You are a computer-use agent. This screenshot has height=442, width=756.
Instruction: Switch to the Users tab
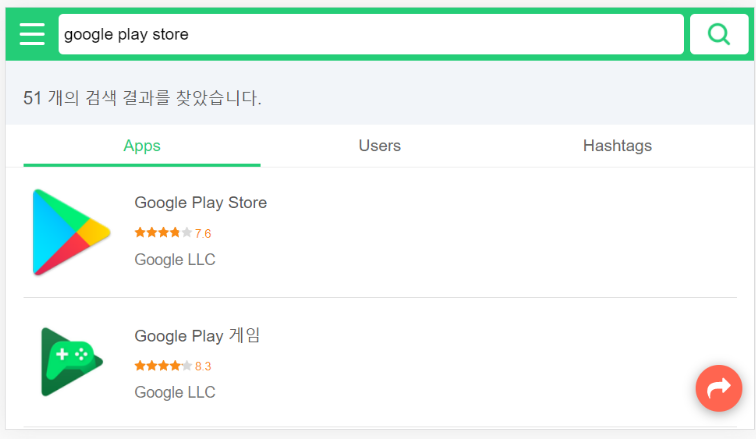(x=379, y=146)
